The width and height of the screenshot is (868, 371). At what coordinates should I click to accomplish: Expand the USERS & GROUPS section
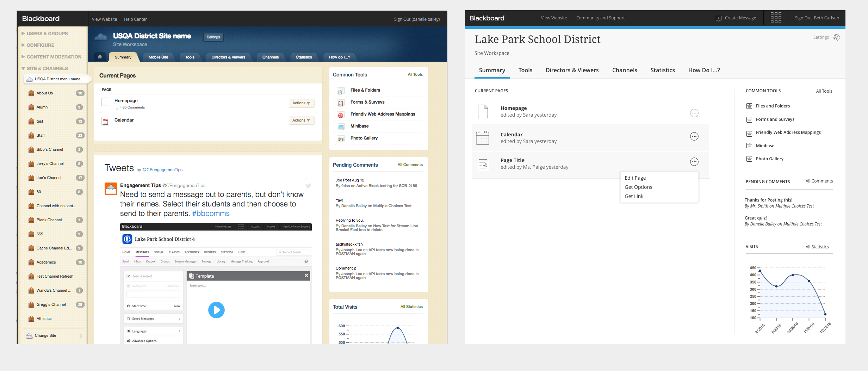pos(44,33)
